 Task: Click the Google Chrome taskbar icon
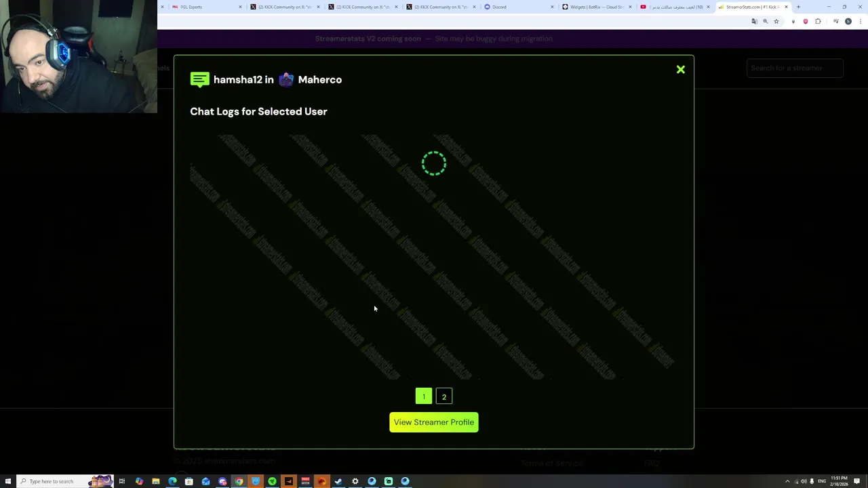tap(239, 481)
